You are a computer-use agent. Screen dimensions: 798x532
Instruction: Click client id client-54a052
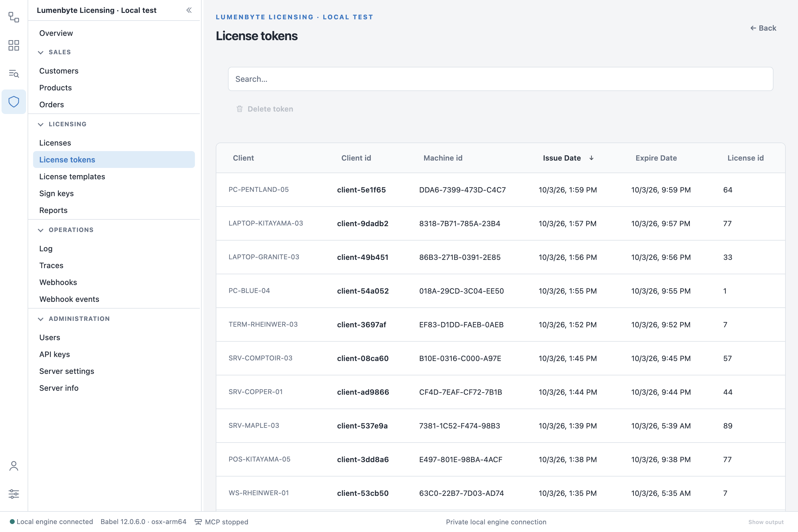pos(363,291)
